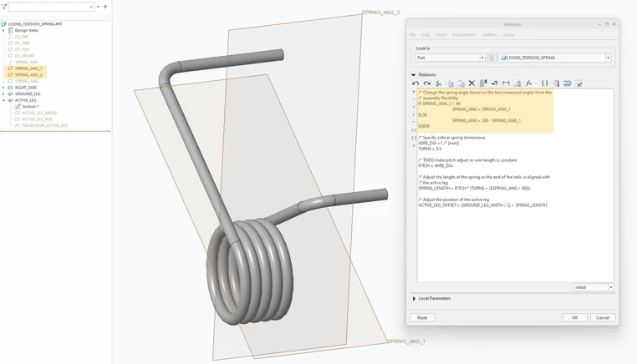
Task: Click the show dimension icon
Action: tap(506, 83)
